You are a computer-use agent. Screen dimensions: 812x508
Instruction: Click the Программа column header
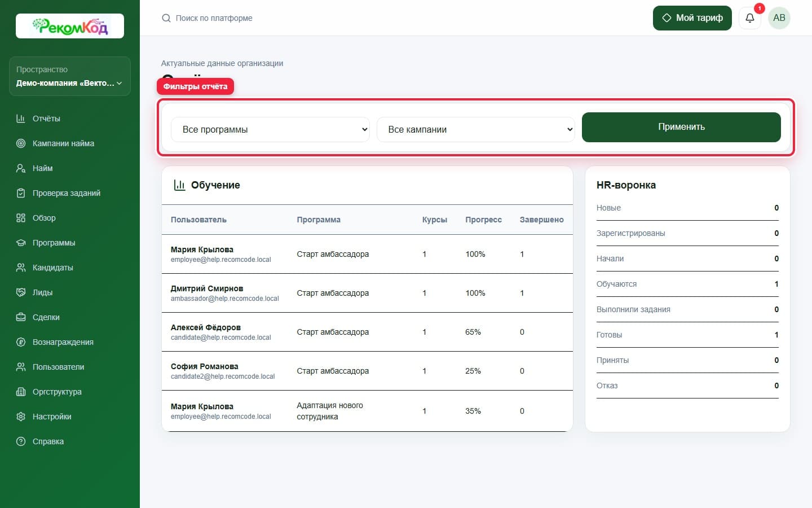pos(319,220)
